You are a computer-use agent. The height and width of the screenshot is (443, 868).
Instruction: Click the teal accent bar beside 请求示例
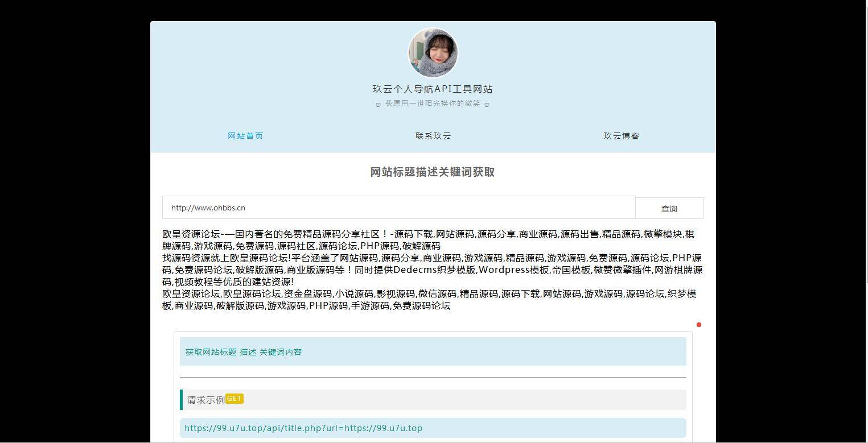(180, 399)
